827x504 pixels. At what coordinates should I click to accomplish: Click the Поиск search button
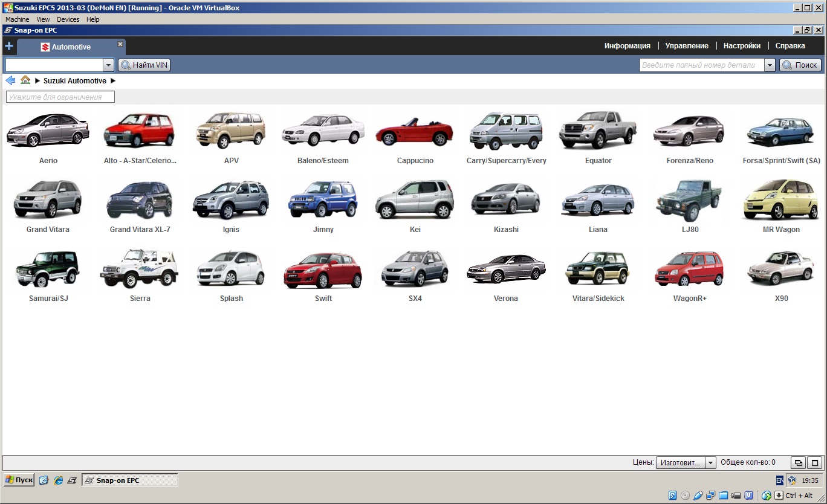(800, 65)
